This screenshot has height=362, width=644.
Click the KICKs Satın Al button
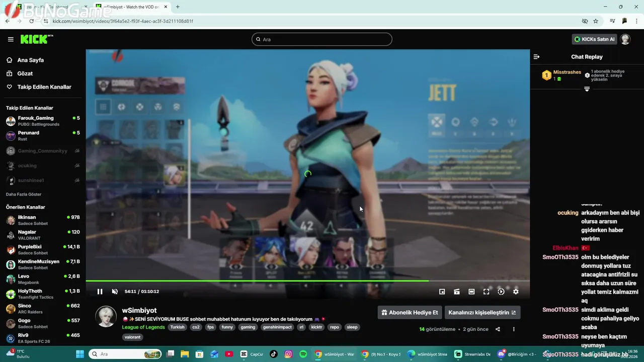pos(594,39)
